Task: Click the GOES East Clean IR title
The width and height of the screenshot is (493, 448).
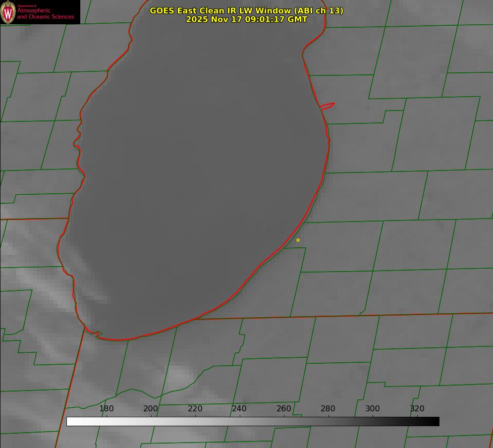Action: click(x=246, y=10)
